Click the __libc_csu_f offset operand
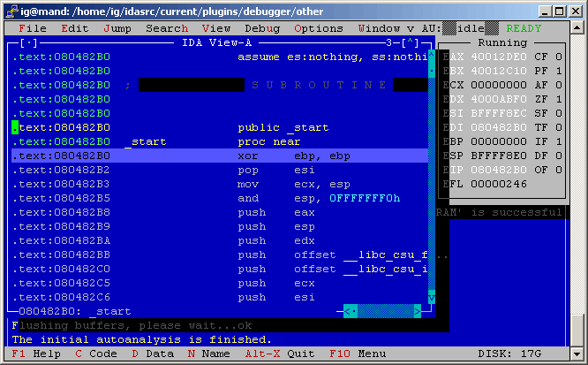This screenshot has height=365, width=588. [386, 255]
